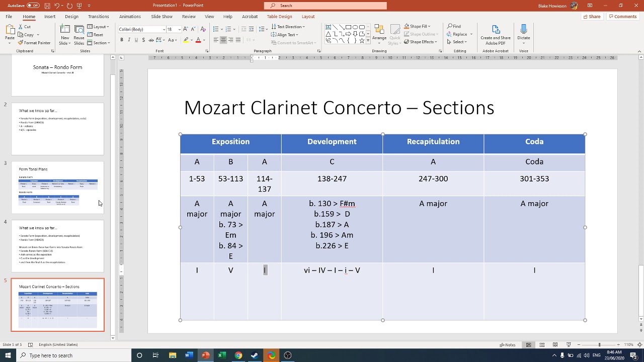The width and height of the screenshot is (644, 362).
Task: Select slide 3 Form Tonal Plans thumbnail
Action: click(58, 188)
